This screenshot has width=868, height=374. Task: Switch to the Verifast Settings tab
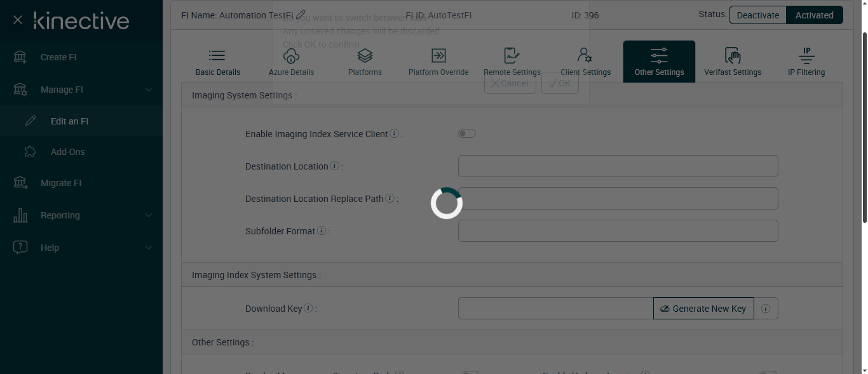click(x=733, y=62)
